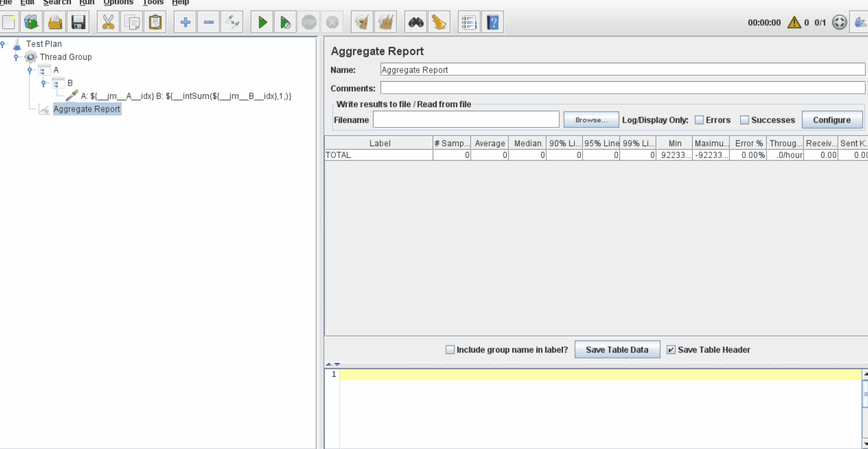This screenshot has height=449, width=868.
Task: Enable Errors in Log/Display Only
Action: coord(699,120)
